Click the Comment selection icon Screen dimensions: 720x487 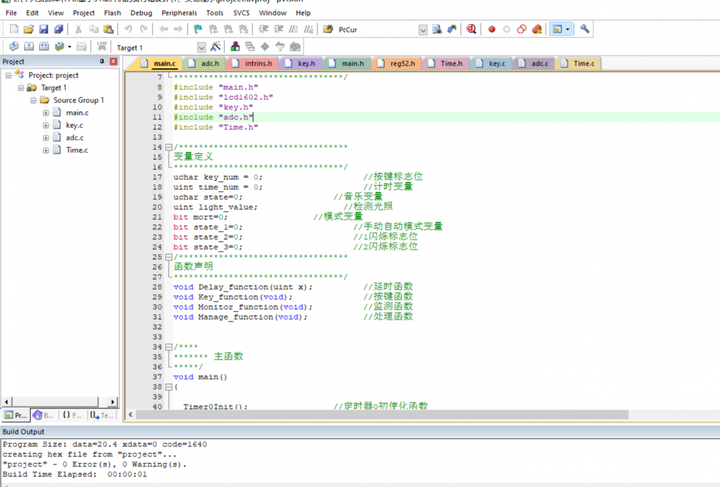tap(293, 29)
